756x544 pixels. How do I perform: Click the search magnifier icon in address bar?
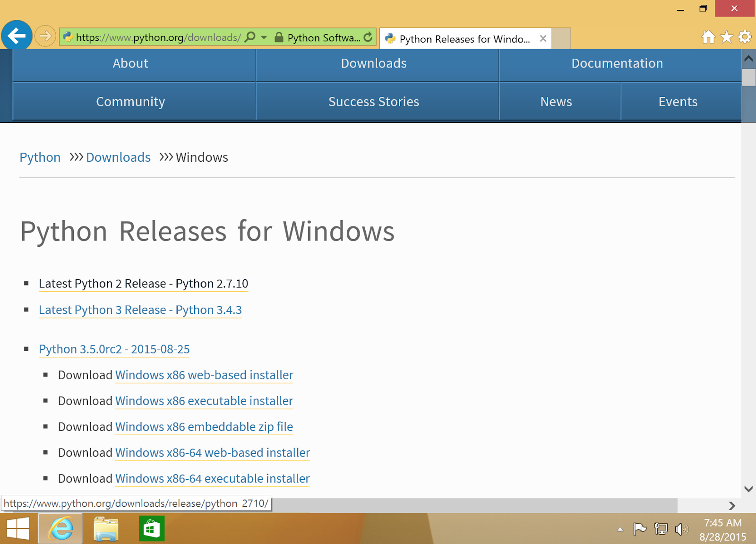pos(250,37)
